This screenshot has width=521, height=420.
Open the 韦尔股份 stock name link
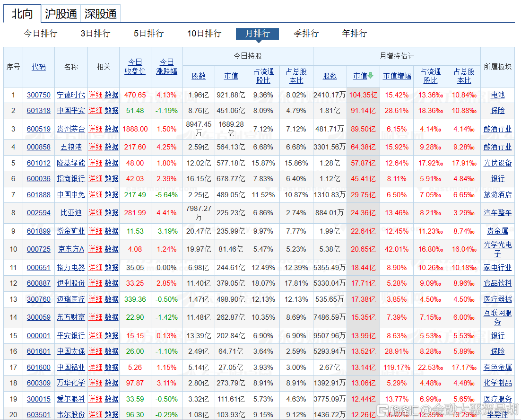(71, 415)
